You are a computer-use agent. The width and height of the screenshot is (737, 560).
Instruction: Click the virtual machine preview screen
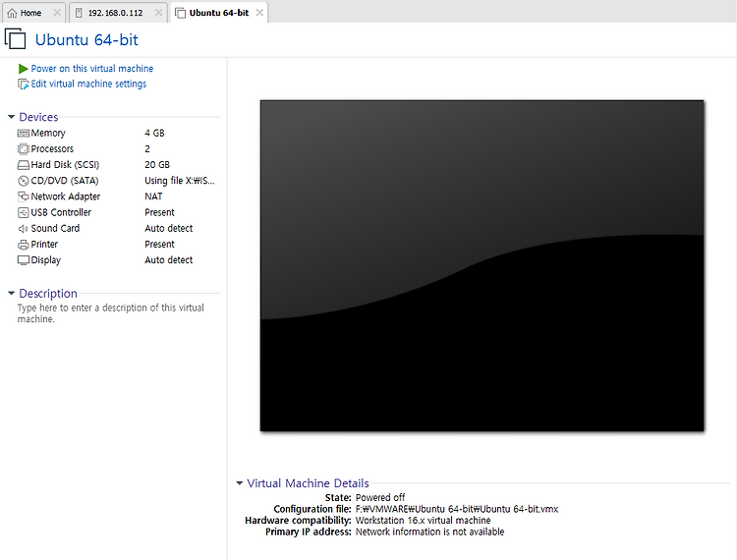482,265
